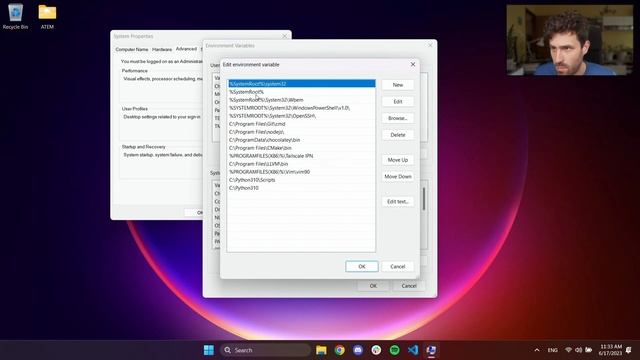Open the colorful round app icon left of Spotify

(x=376, y=350)
